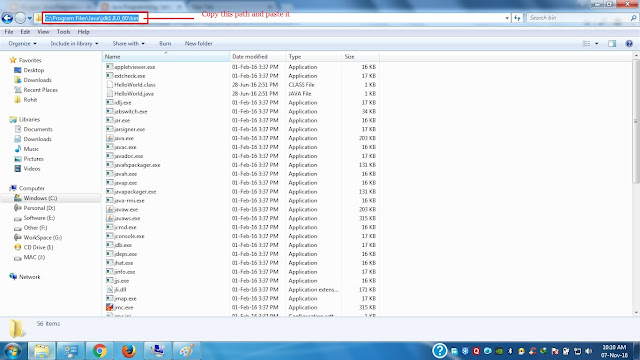Select the jli.dll file icon

point(109,289)
